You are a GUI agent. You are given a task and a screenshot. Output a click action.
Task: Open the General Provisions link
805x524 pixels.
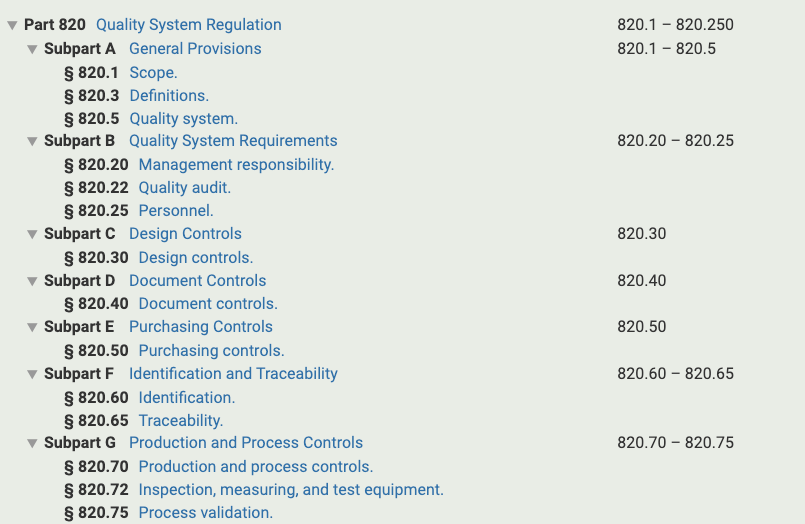(195, 49)
